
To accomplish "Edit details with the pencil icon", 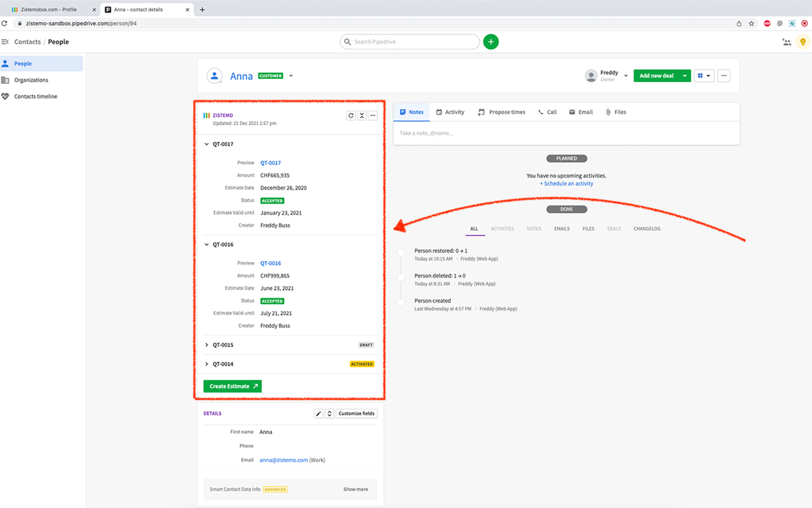I will point(319,414).
